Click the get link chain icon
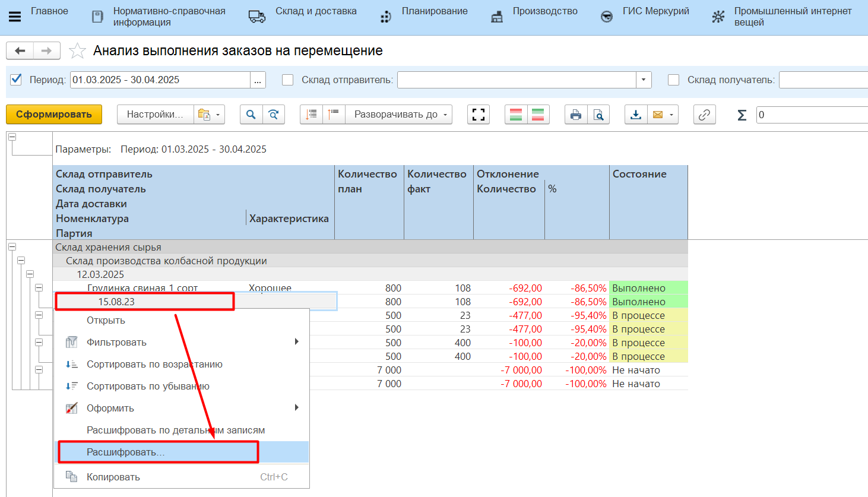Viewport: 868px width, 497px height. click(704, 115)
